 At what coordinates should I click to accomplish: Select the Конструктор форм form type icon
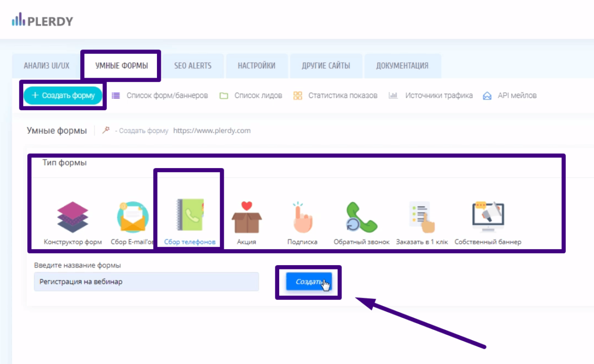72,218
